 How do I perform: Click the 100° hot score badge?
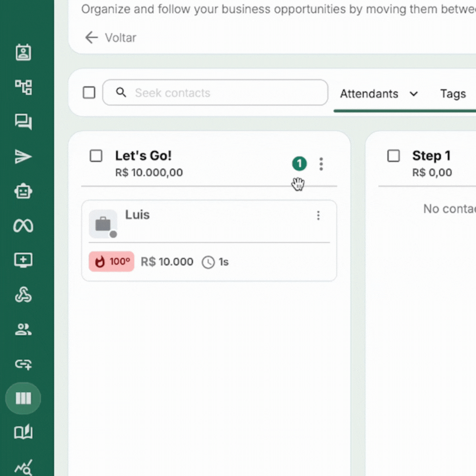(x=112, y=261)
